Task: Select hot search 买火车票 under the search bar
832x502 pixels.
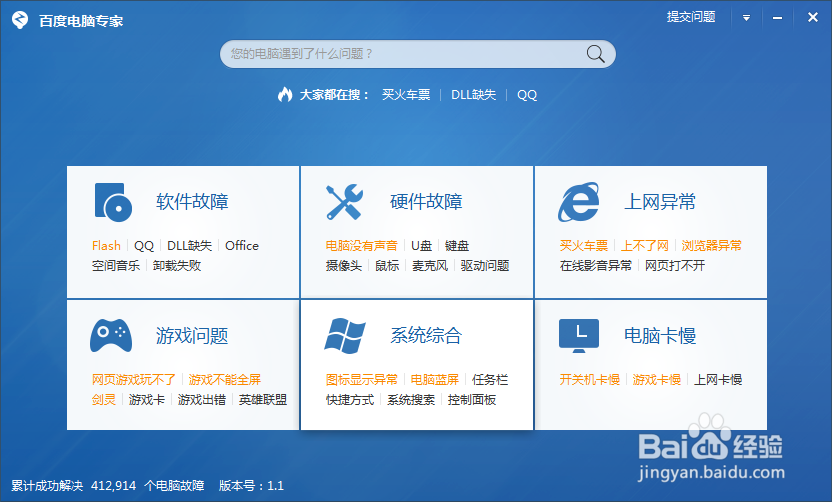Action: [406, 95]
